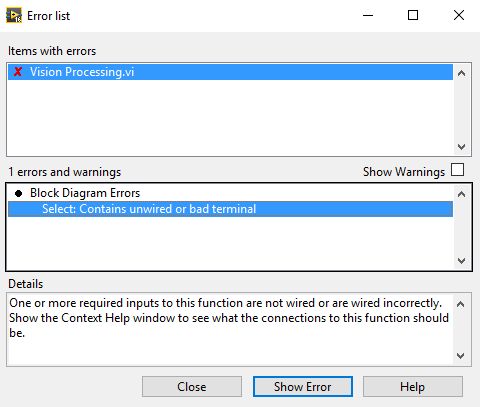This screenshot has height=407, width=480.
Task: Maximize the Error list window
Action: [413, 15]
